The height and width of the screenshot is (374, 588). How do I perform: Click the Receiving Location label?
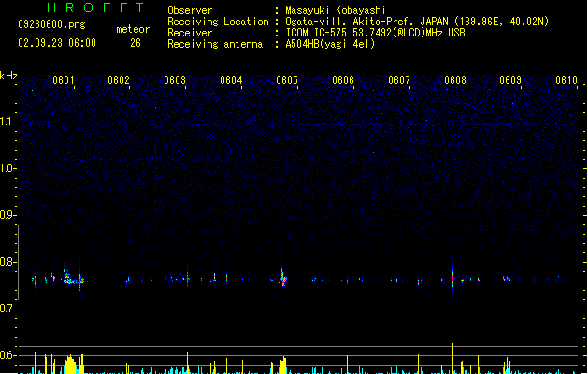tap(218, 22)
